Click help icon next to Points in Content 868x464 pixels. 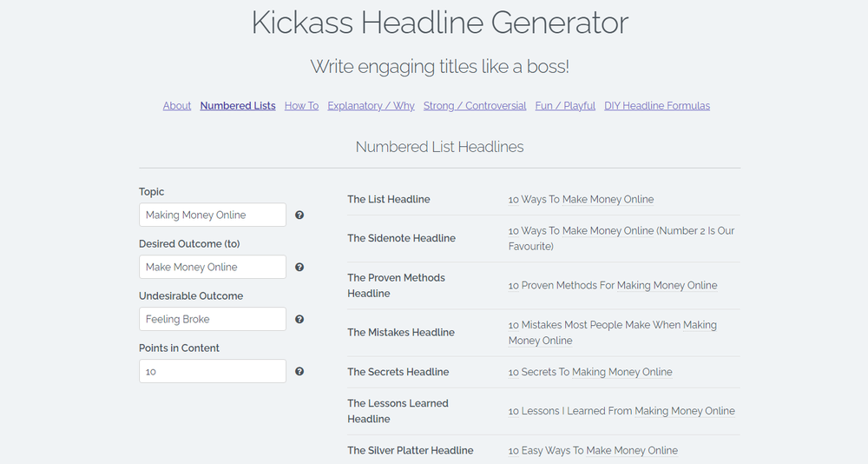tap(299, 372)
